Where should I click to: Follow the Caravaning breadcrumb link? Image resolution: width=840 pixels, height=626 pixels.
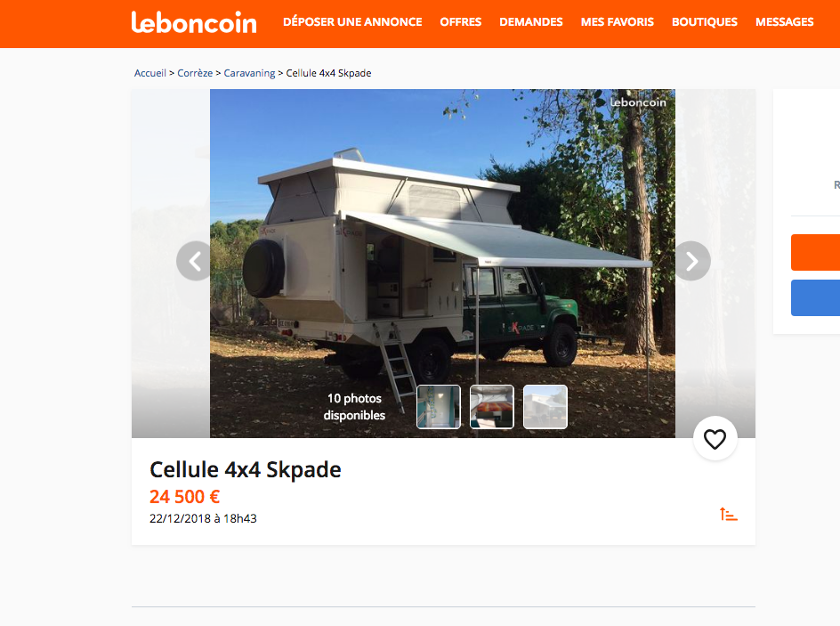tap(249, 73)
